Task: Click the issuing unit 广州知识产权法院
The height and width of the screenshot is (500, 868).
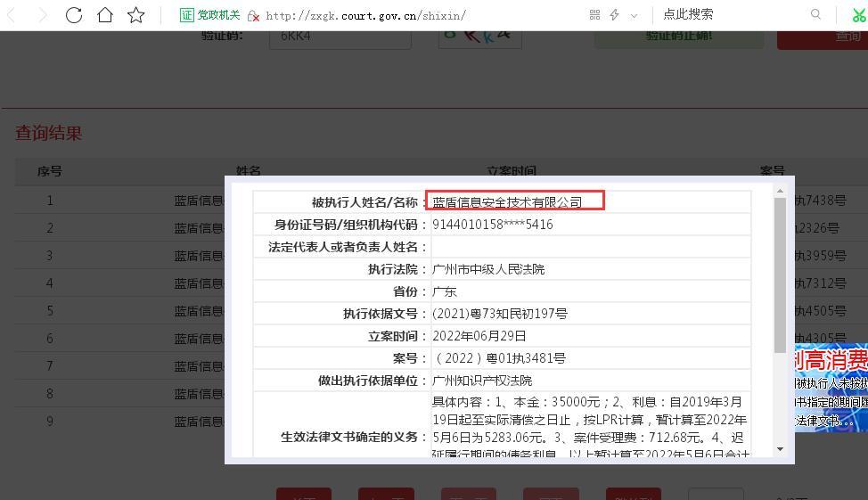Action: click(482, 381)
